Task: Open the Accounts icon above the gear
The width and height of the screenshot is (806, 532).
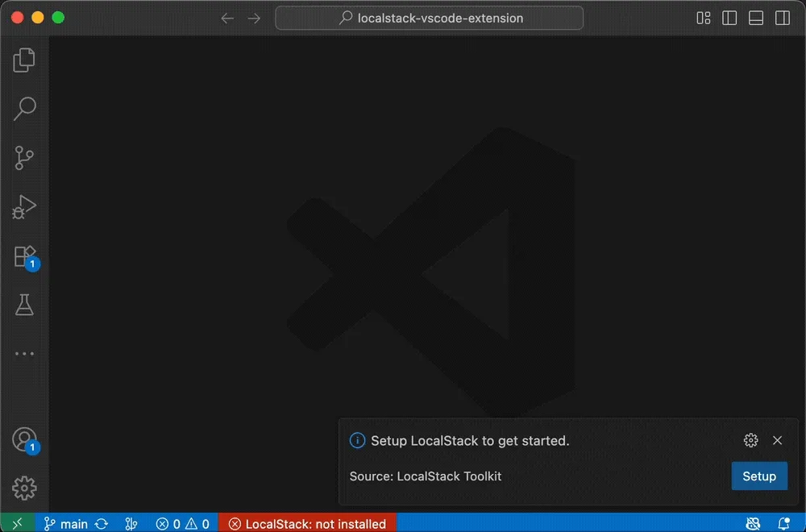Action: coord(24,438)
